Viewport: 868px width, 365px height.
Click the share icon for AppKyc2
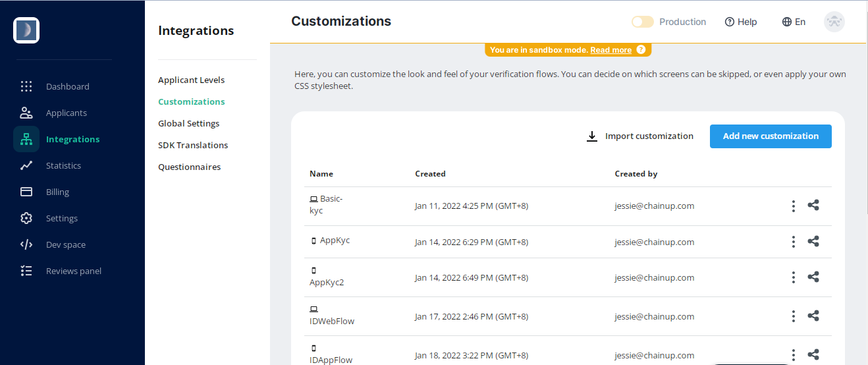813,277
